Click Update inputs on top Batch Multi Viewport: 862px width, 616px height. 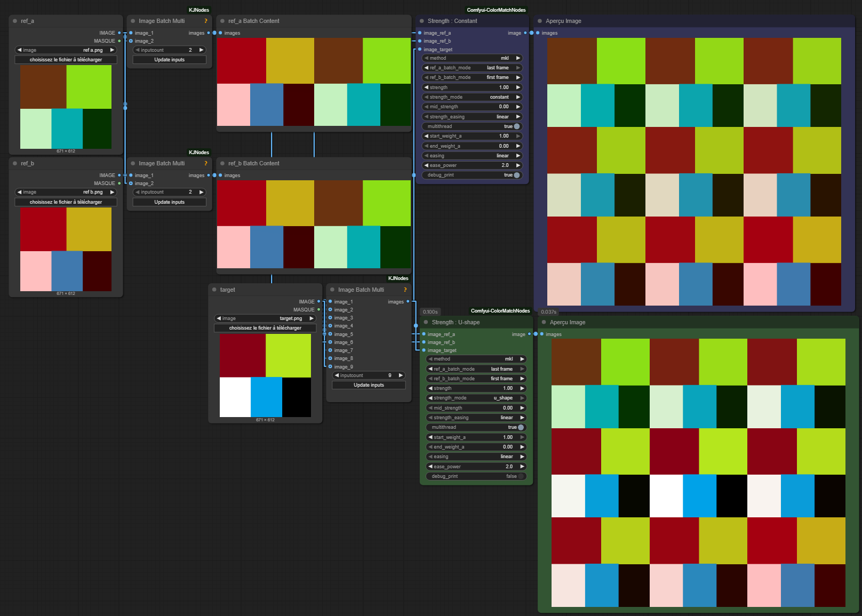point(169,60)
